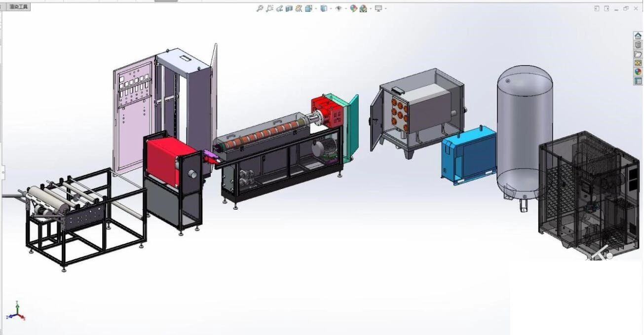Open the View Palette task pane tab
Viewport: 644px width, 335px height.
tap(638, 63)
